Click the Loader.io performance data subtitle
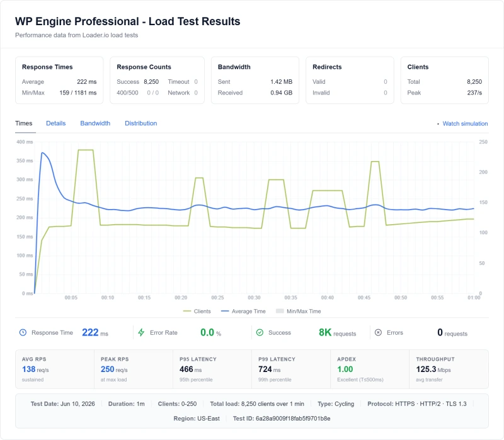 (76, 35)
